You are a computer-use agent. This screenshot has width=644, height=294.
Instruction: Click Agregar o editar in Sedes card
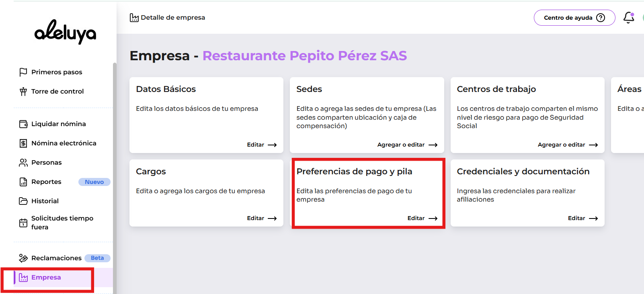click(x=407, y=145)
